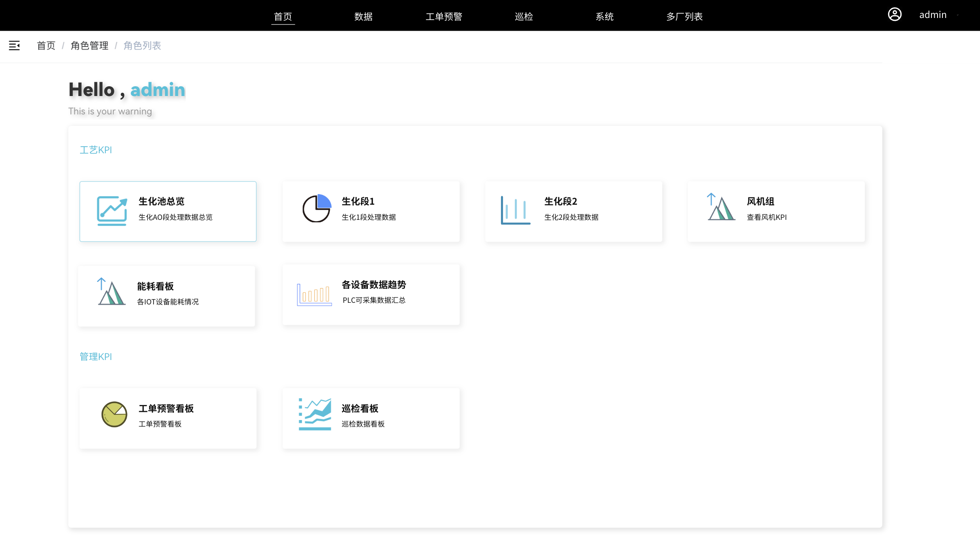The height and width of the screenshot is (550, 980).
Task: Click the 角色管理 breadcrumb link
Action: click(x=89, y=45)
